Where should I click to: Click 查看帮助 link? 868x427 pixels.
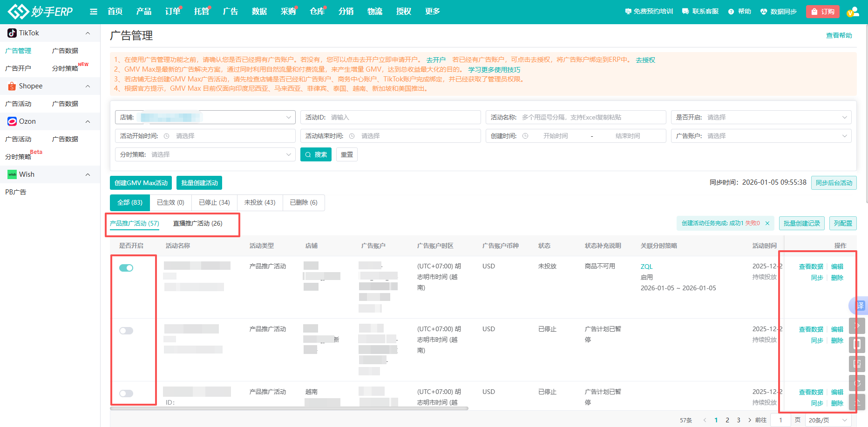click(x=839, y=35)
